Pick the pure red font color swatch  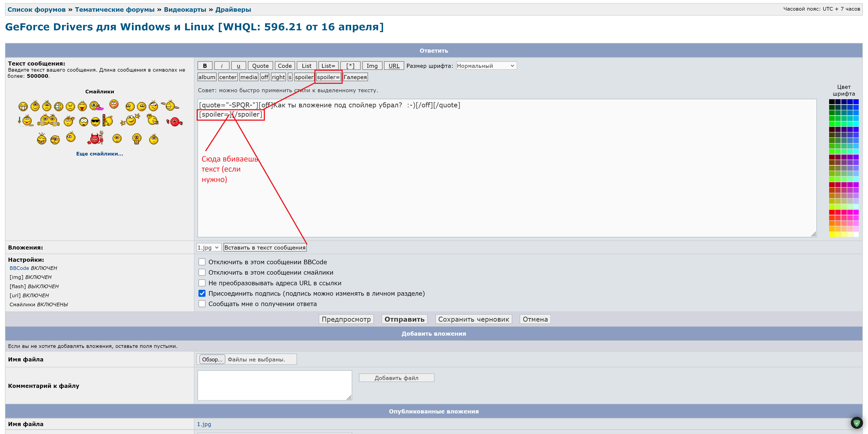832,212
